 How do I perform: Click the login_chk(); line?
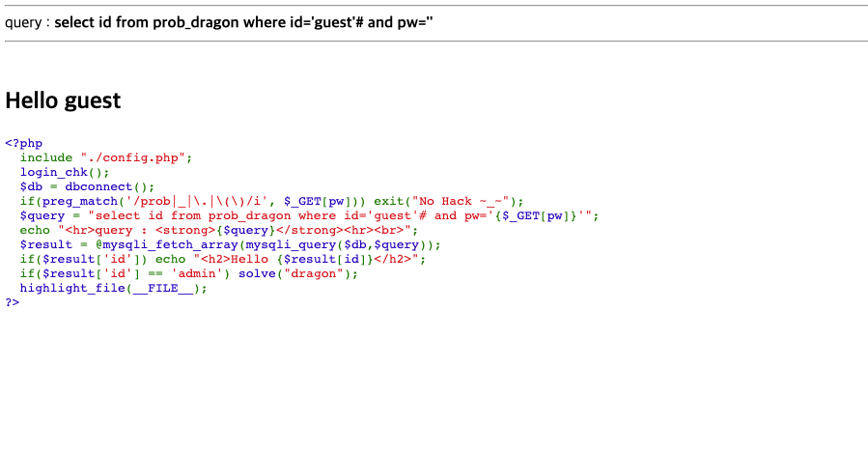click(65, 172)
